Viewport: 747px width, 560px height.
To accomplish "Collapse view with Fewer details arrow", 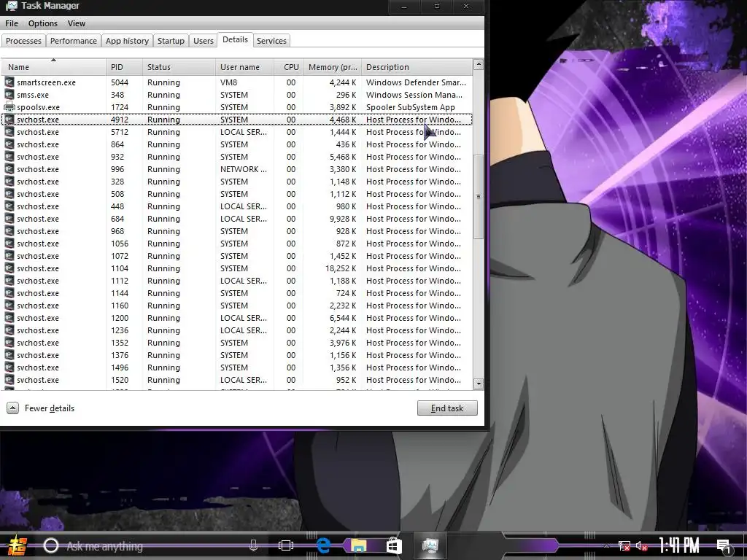I will [x=13, y=408].
